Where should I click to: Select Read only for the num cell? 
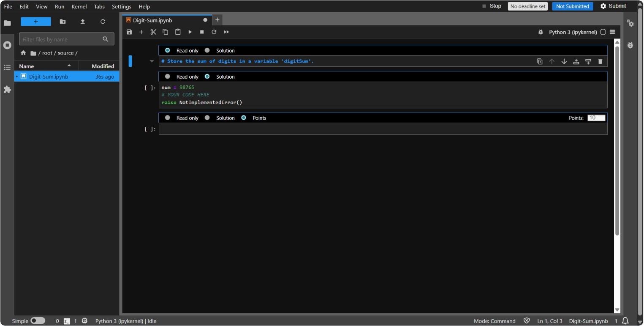coord(168,77)
